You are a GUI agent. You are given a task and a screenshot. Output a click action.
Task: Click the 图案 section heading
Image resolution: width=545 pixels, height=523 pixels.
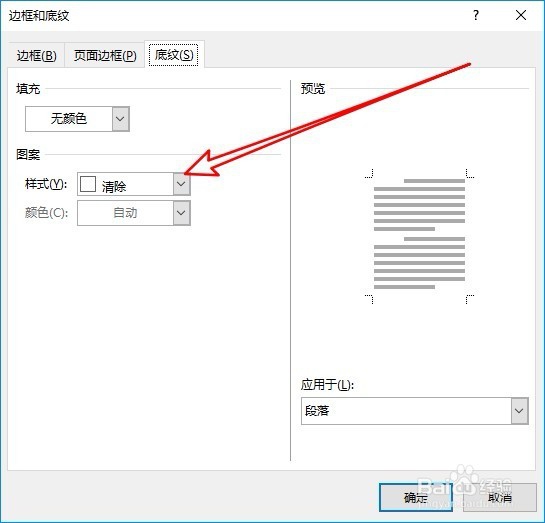pos(28,154)
